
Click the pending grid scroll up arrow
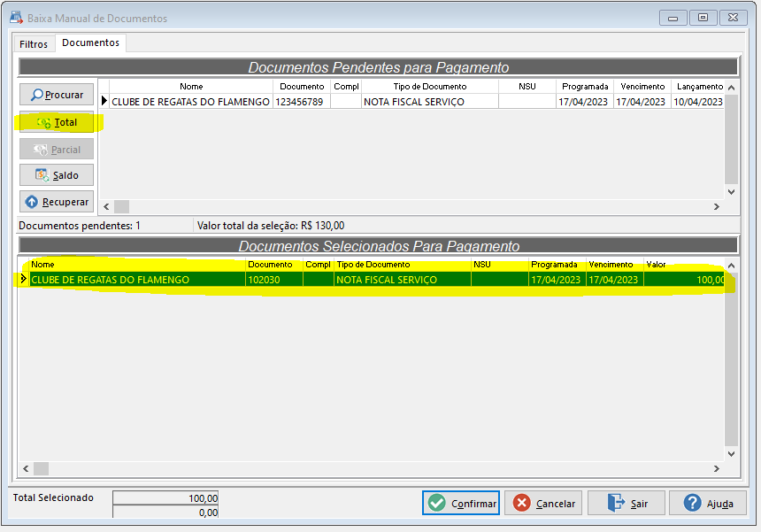pyautogui.click(x=732, y=88)
